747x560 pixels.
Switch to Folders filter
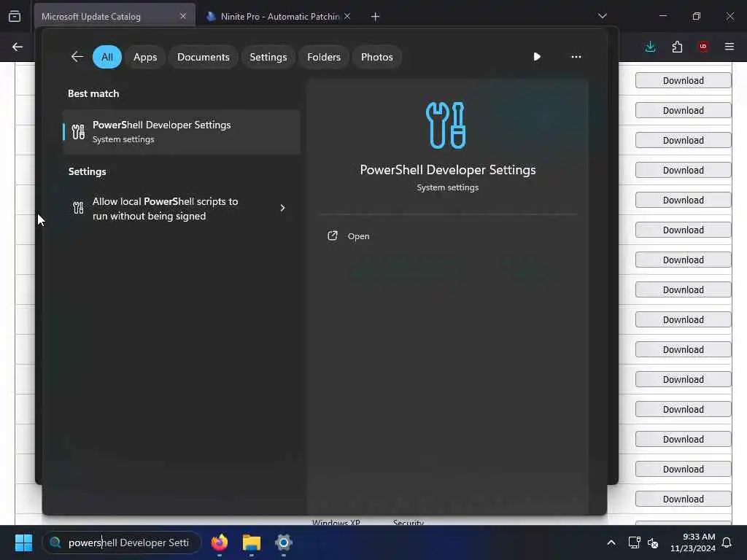(324, 57)
